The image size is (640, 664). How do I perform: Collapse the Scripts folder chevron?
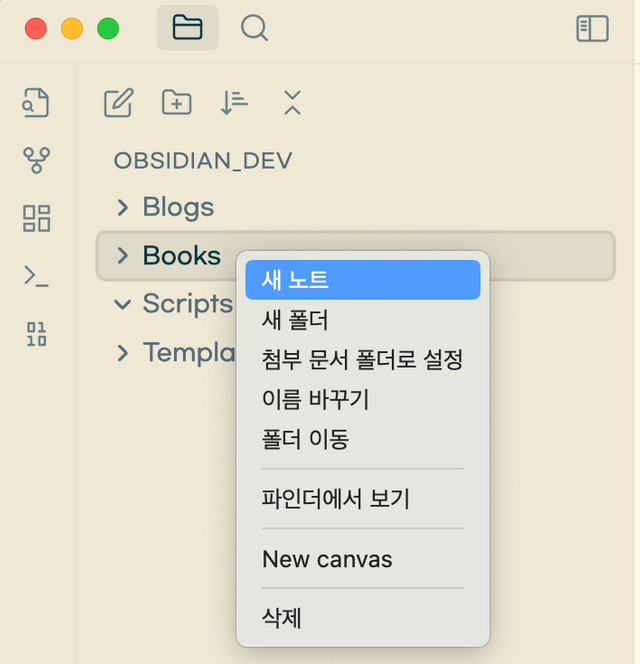click(122, 304)
